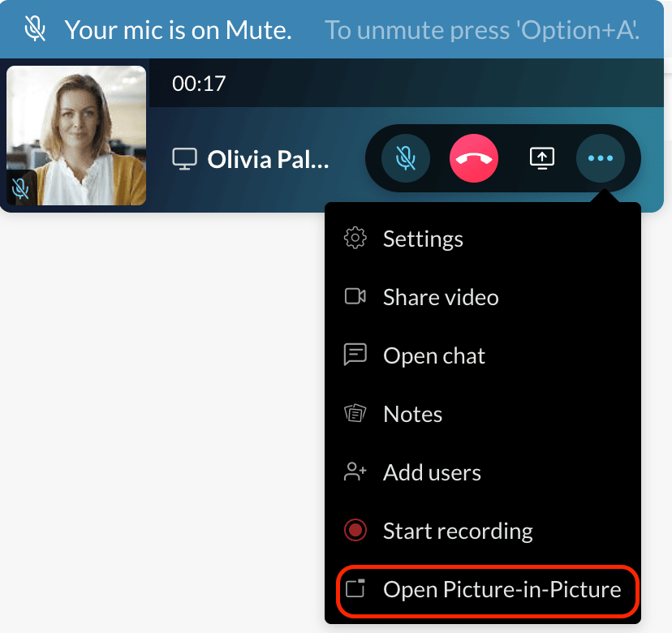Click the Olivia Pal... participant name
The height and width of the screenshot is (633, 672).
269,159
